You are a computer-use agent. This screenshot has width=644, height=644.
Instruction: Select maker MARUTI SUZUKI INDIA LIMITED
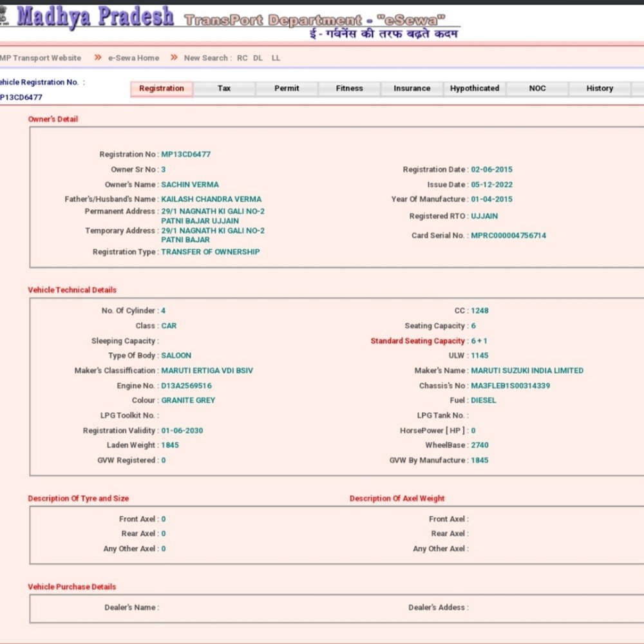click(x=527, y=370)
